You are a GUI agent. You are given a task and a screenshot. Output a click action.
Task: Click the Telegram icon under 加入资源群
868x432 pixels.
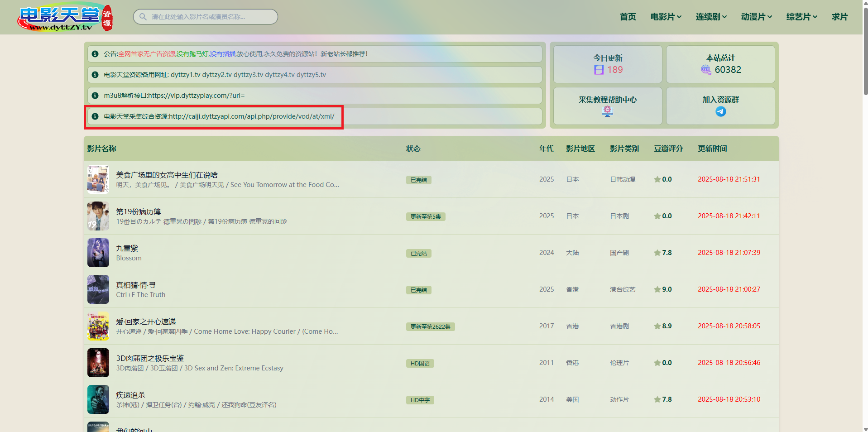[x=721, y=111]
